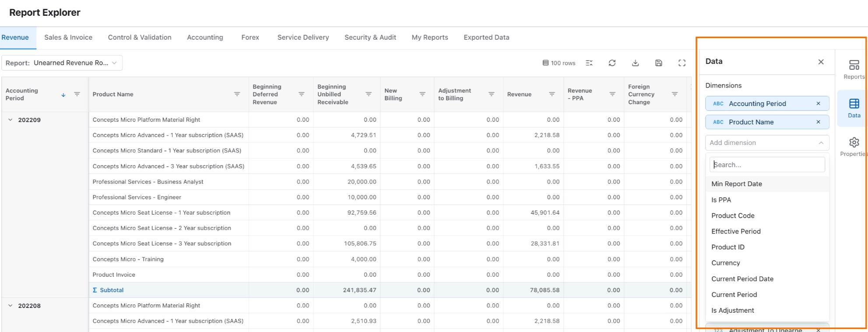This screenshot has height=332, width=868.
Task: Select Is Adjustment dimension option
Action: point(767,311)
